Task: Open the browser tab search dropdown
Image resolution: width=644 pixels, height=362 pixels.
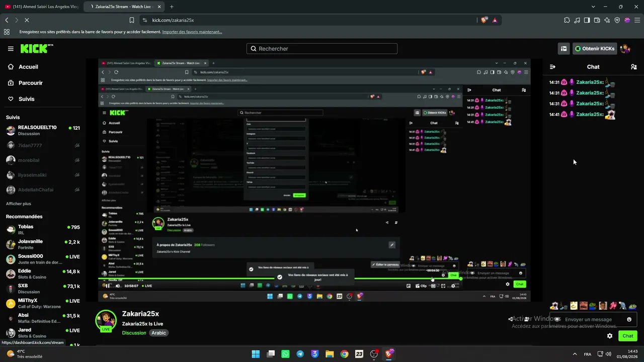Action: pyautogui.click(x=593, y=7)
